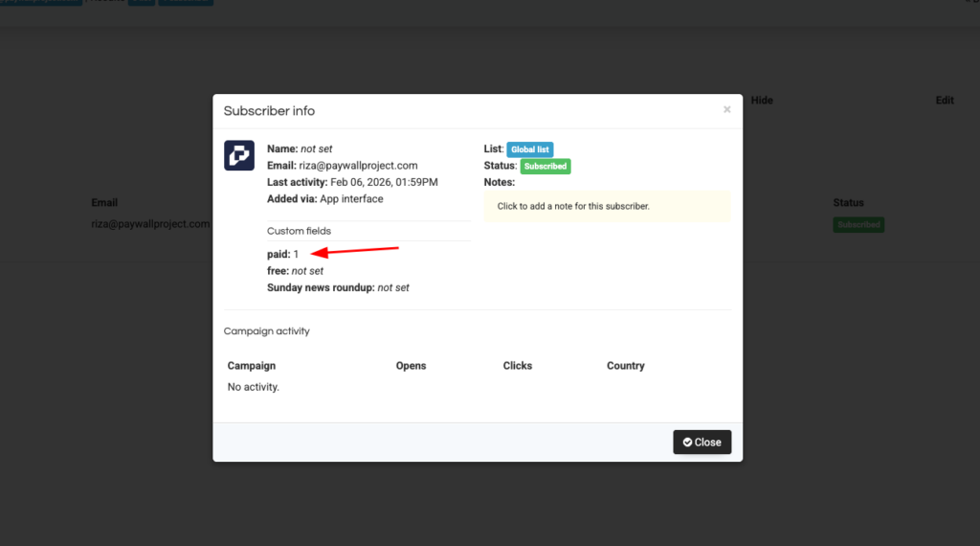Dismiss the modal with the X icon
This screenshot has height=546, width=980.
[726, 110]
